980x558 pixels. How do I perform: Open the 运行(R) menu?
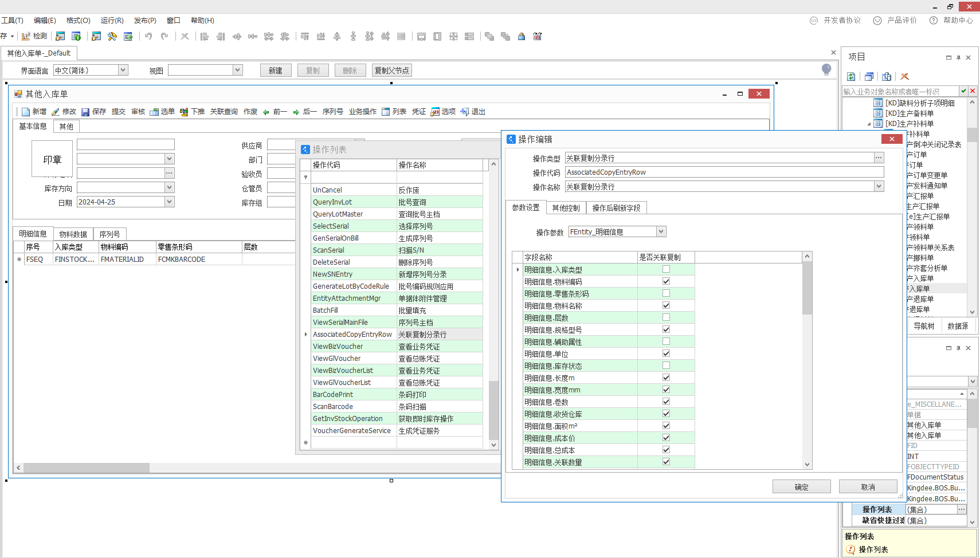pyautogui.click(x=112, y=20)
